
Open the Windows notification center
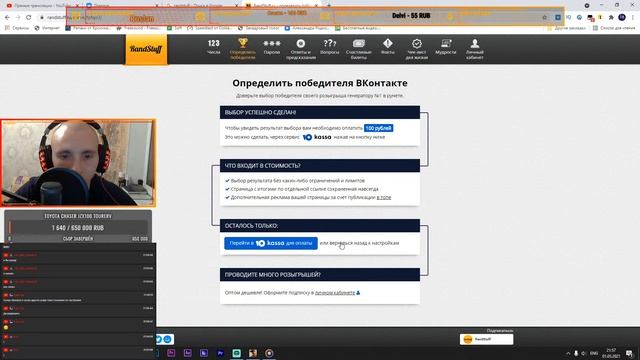pos(630,353)
